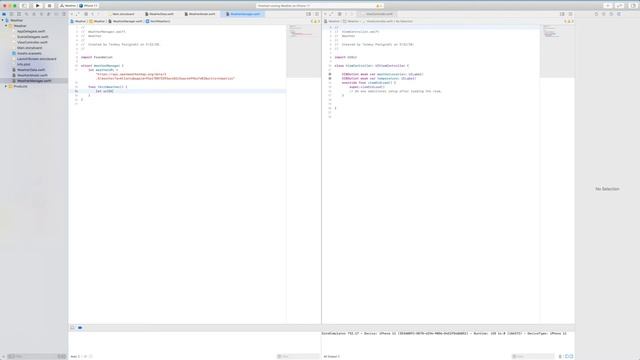Expand the Products folder
The width and height of the screenshot is (640, 360).
click(6, 86)
